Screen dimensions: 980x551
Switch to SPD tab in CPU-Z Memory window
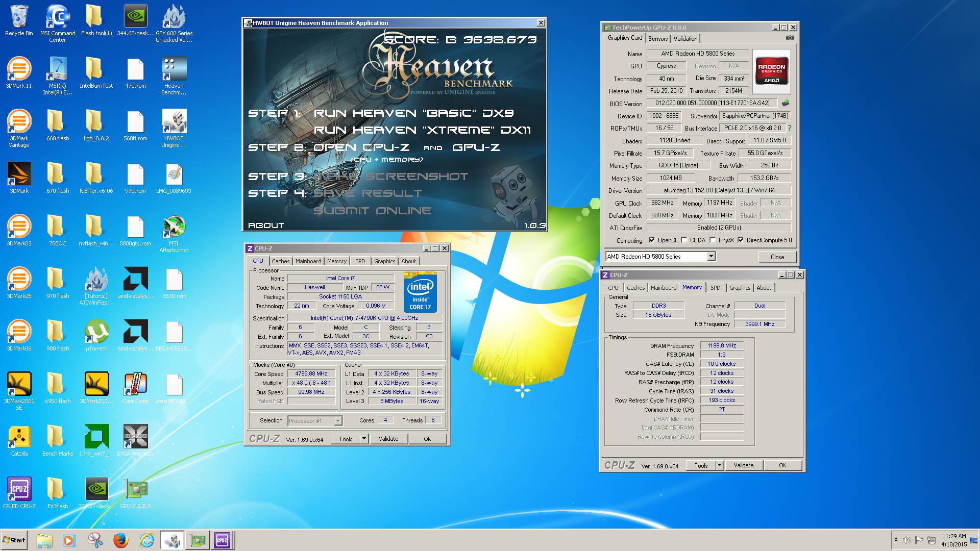coord(716,288)
